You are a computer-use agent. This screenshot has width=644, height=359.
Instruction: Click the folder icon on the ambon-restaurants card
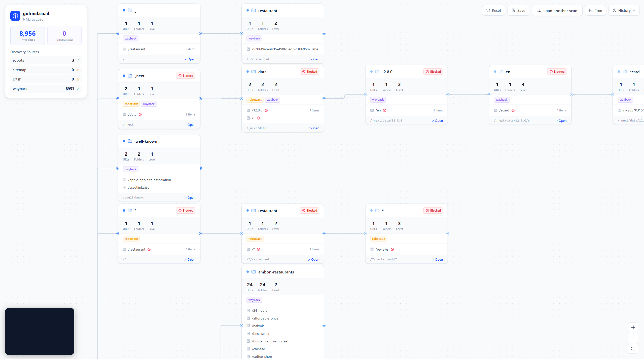click(254, 272)
